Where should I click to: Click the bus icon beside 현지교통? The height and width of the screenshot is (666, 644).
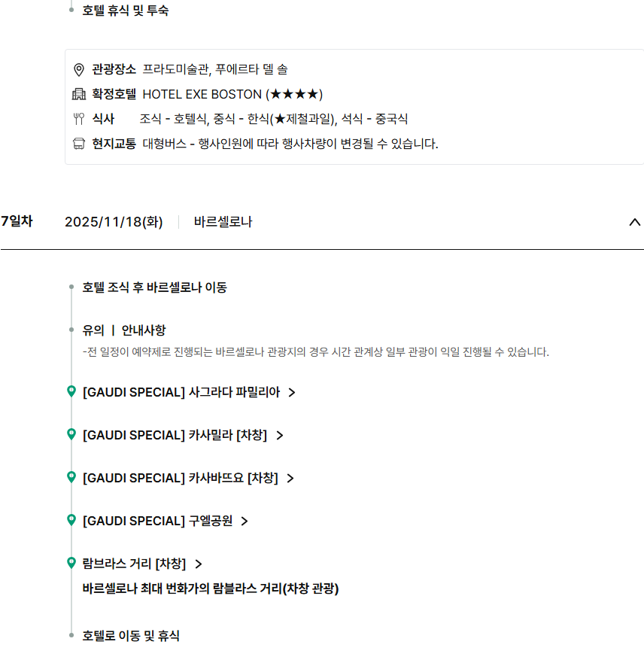[x=79, y=144]
